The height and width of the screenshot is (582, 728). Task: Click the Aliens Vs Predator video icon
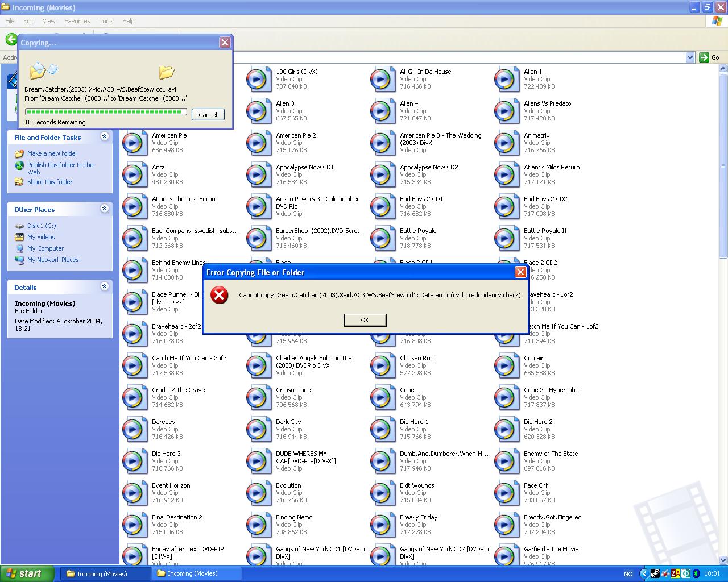506,111
